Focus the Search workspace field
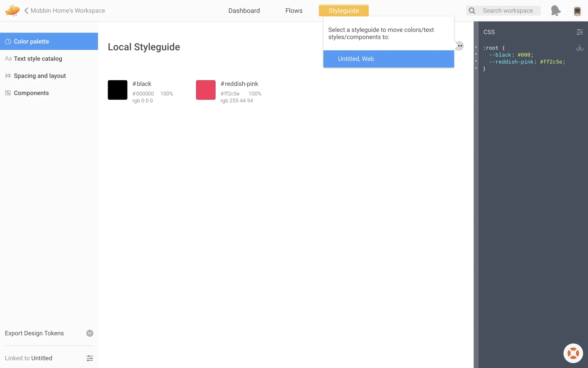 pyautogui.click(x=508, y=11)
